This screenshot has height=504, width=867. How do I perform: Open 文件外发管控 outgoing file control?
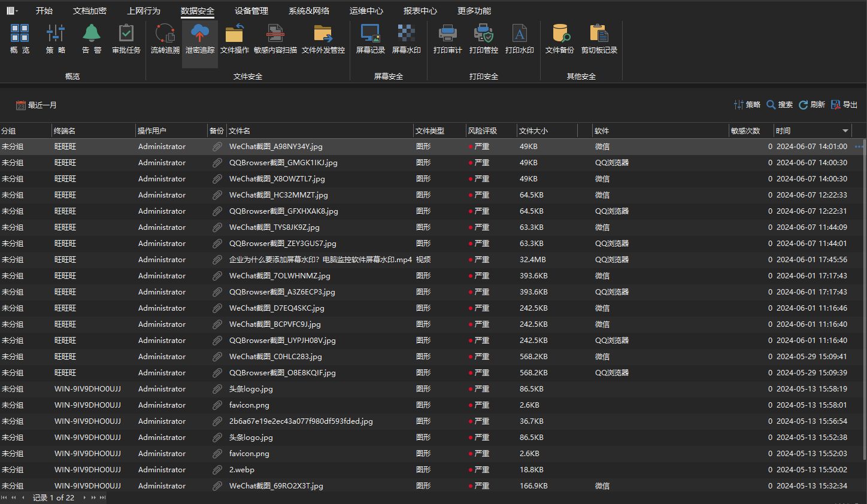(x=323, y=39)
